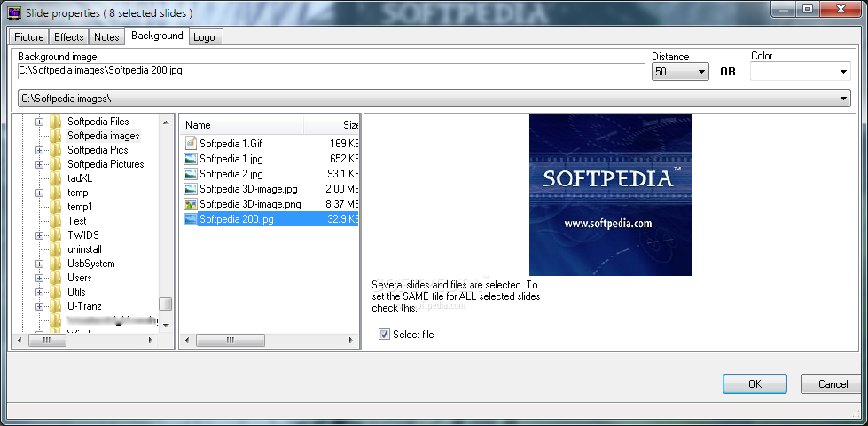Image resolution: width=868 pixels, height=426 pixels.
Task: Expand the Softpedia Pics tree node
Action: (x=39, y=150)
